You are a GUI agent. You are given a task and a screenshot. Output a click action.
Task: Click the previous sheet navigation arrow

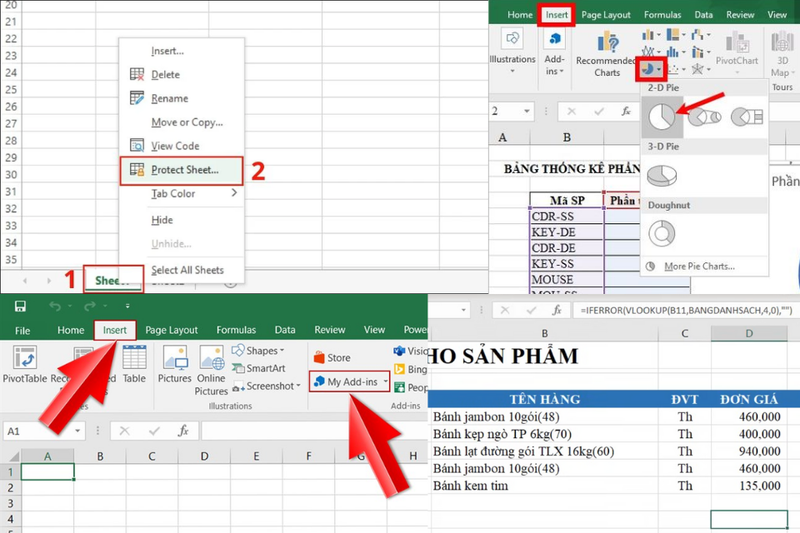click(25, 281)
